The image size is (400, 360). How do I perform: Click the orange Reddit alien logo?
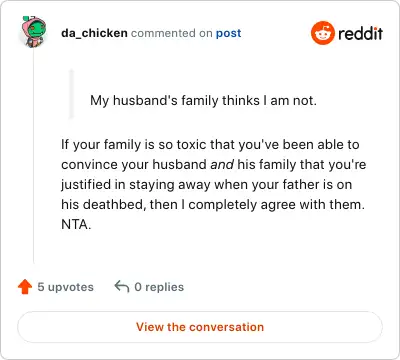point(322,33)
